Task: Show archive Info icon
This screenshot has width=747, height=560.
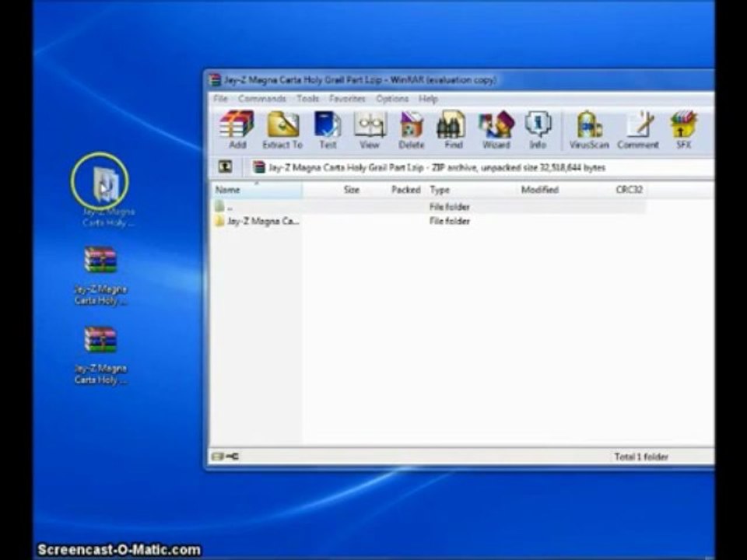Action: (538, 130)
